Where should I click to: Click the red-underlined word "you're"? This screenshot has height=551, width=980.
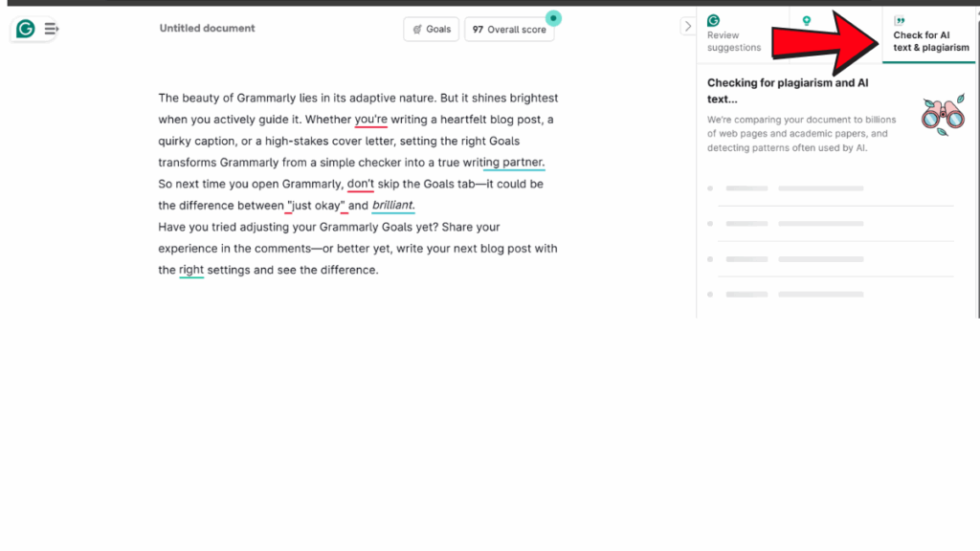(370, 120)
